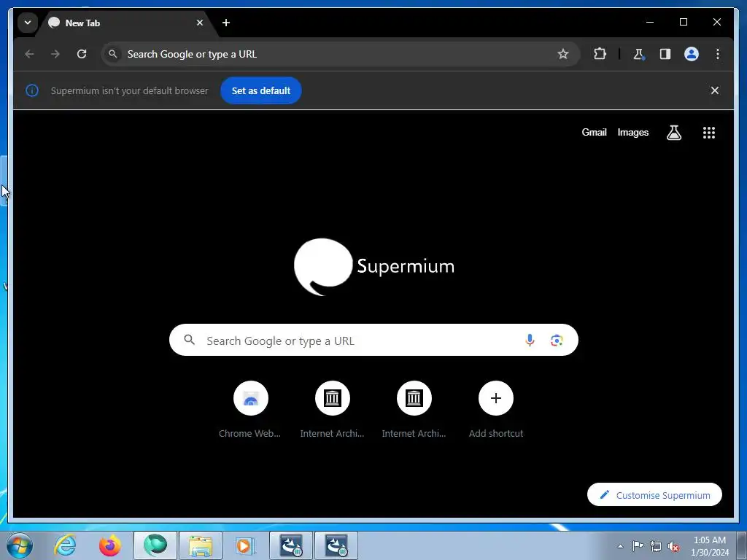Start voice search with microphone icon
Screen dimensions: 747x560
[530, 340]
